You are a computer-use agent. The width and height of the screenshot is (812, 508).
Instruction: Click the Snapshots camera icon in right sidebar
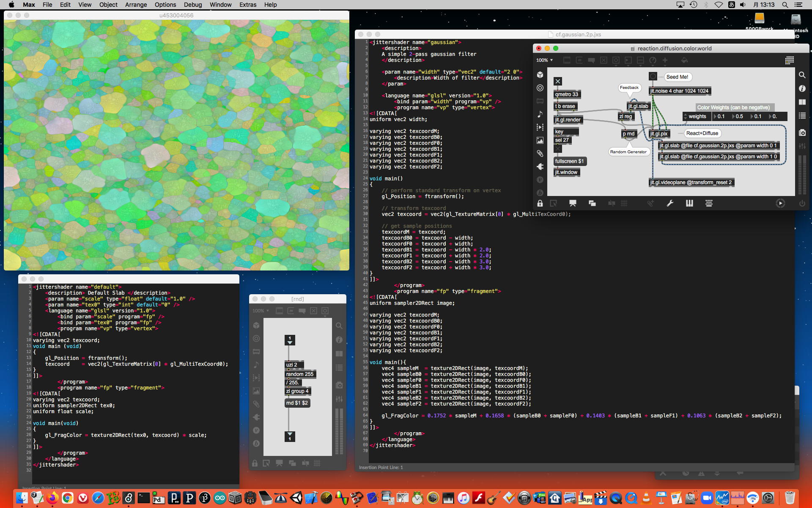tap(802, 133)
